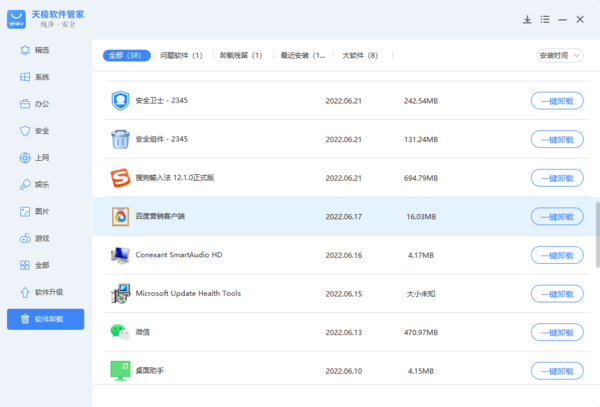The width and height of the screenshot is (600, 407).
Task: Click the 微信 WeChat icon
Action: (119, 332)
